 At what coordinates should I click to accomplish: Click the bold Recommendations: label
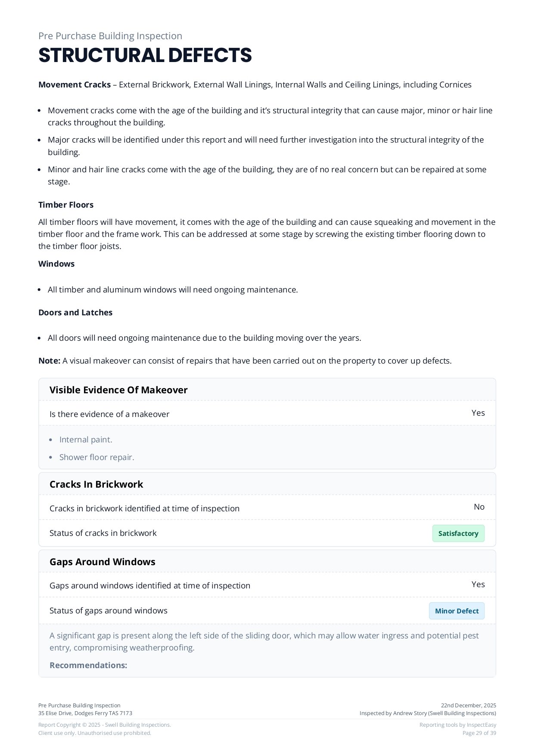pos(88,666)
